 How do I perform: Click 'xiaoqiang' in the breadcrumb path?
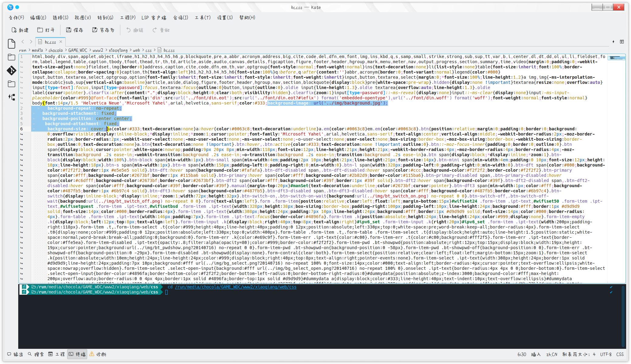point(118,50)
